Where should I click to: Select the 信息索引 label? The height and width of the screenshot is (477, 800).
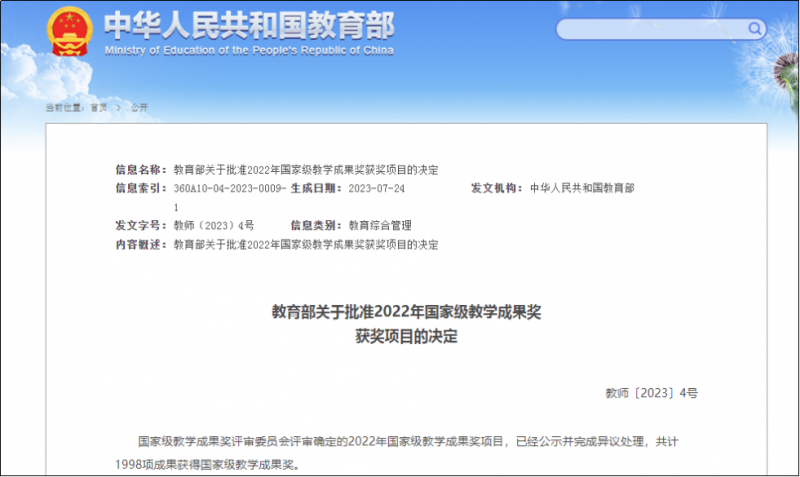(x=141, y=188)
